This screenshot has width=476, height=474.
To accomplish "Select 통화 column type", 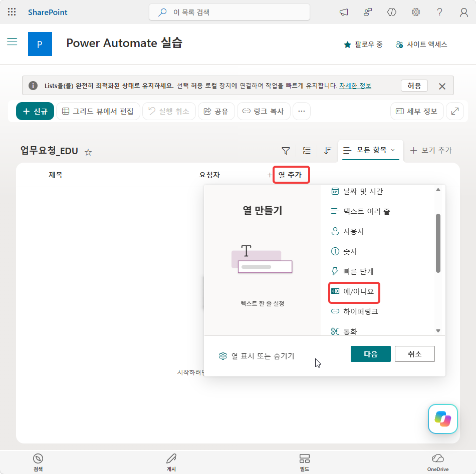I will click(x=344, y=331).
